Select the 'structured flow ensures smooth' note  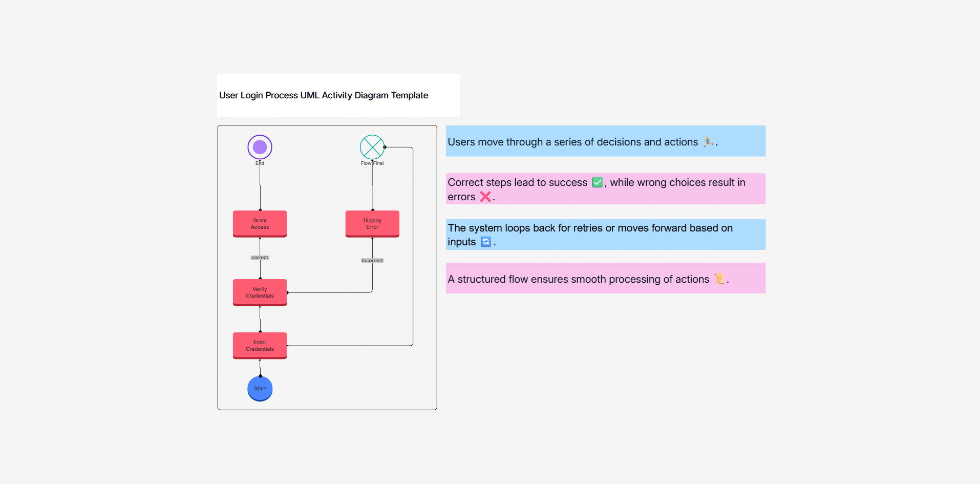coord(606,278)
